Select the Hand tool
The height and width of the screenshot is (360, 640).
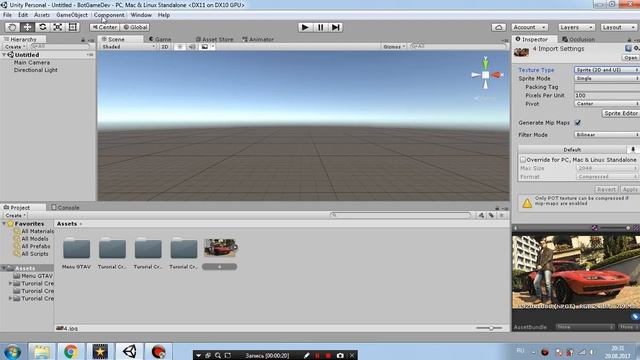tap(12, 27)
